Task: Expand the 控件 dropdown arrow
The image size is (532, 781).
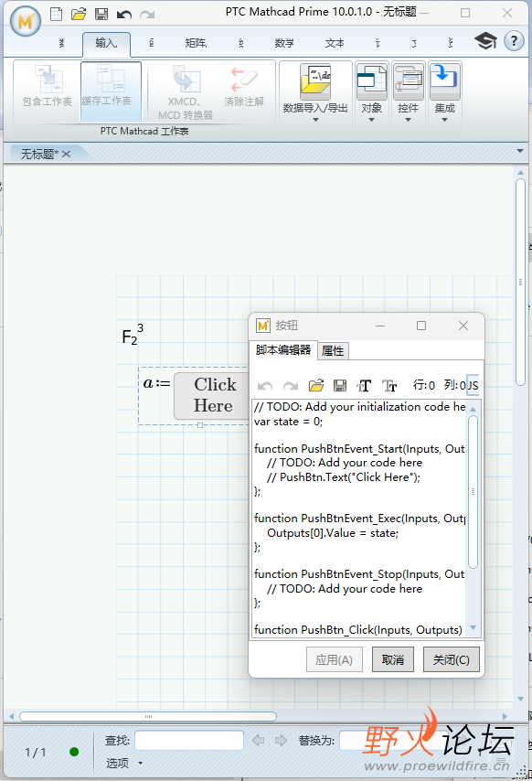Action: (408, 120)
